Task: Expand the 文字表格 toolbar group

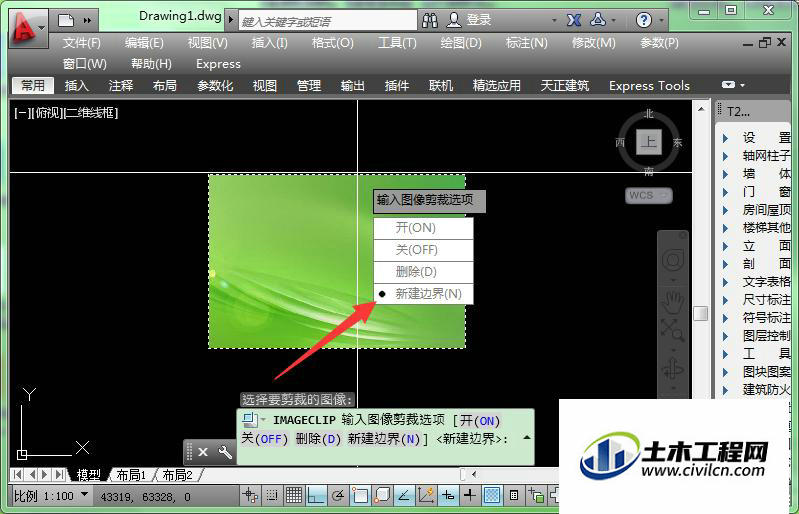Action: [x=725, y=282]
